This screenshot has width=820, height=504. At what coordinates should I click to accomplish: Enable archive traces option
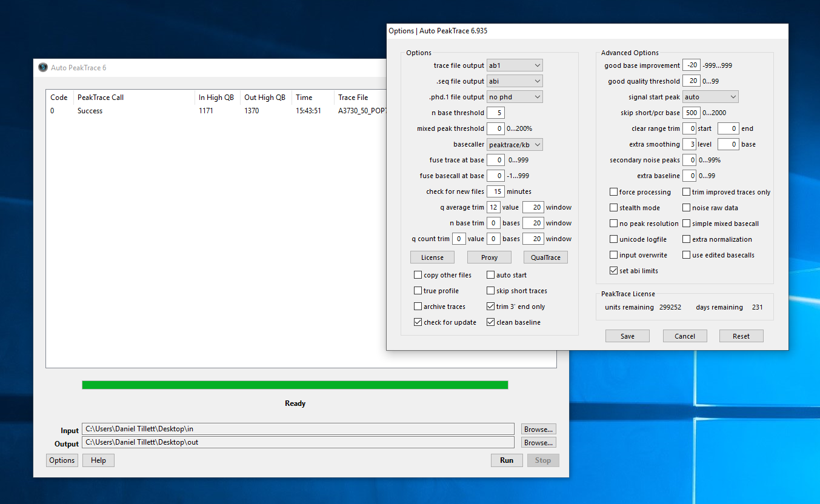point(418,307)
